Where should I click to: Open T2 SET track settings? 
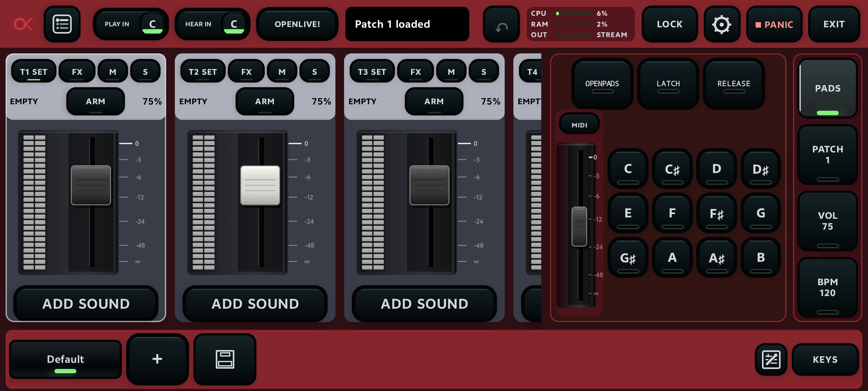[x=203, y=71]
